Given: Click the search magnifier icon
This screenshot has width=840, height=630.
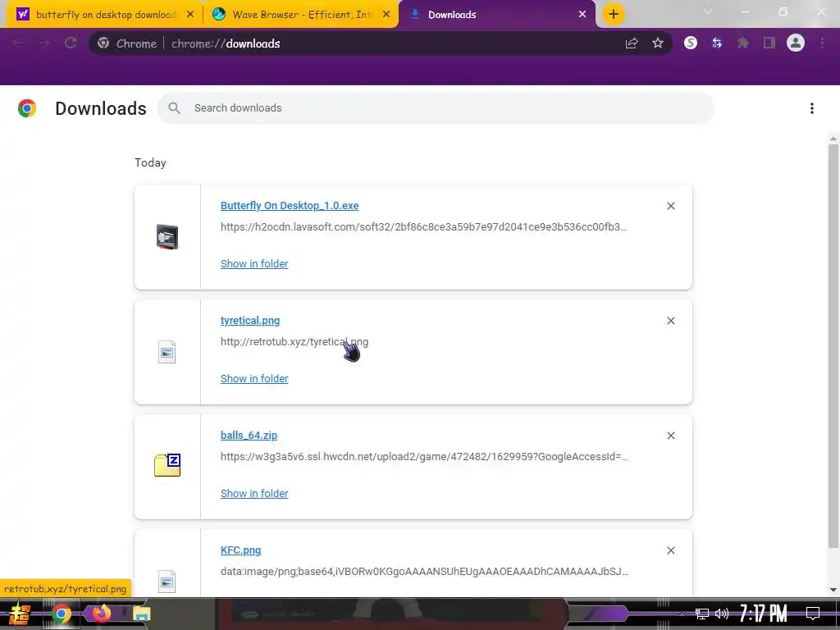Looking at the screenshot, I should pos(174,108).
